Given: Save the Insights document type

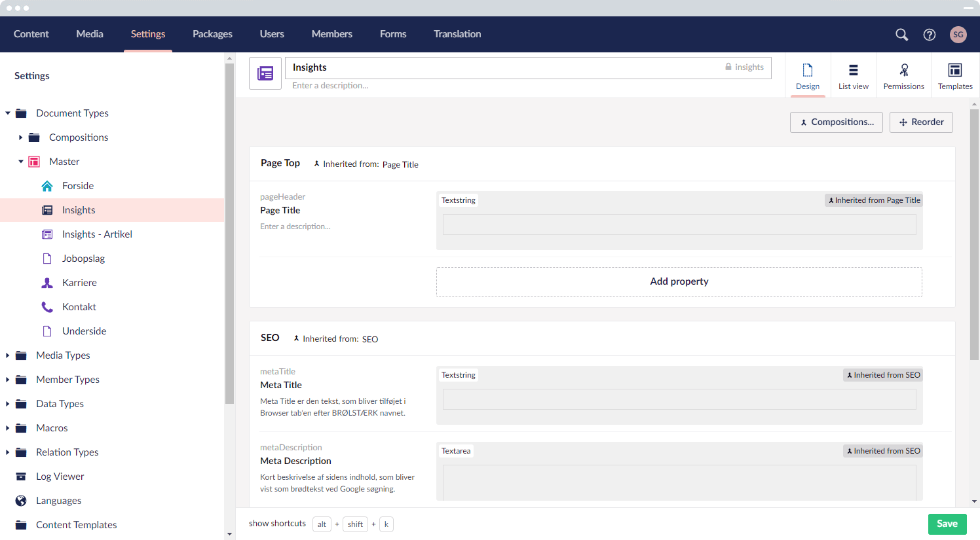Looking at the screenshot, I should pos(947,524).
